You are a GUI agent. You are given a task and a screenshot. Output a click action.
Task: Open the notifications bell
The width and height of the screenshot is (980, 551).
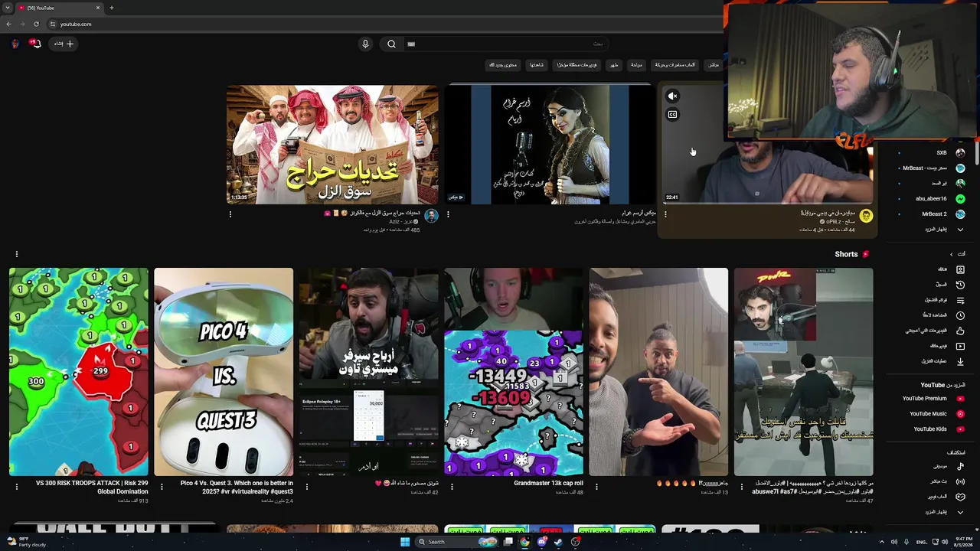[x=34, y=44]
